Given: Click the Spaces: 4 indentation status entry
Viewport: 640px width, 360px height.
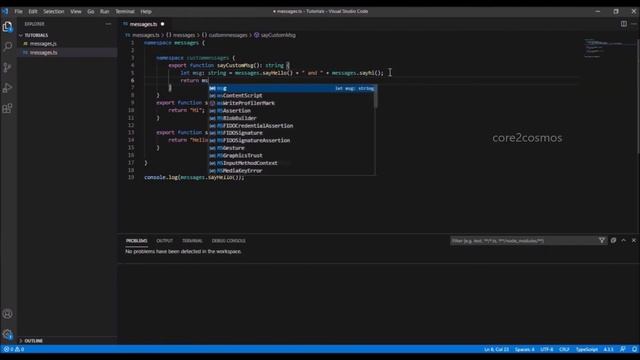Looking at the screenshot, I should coord(524,349).
